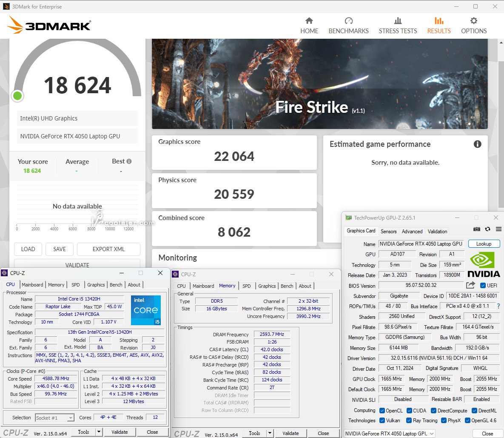Screen dimensions: 504x438
Task: Click the SAVE button
Action: click(60, 249)
